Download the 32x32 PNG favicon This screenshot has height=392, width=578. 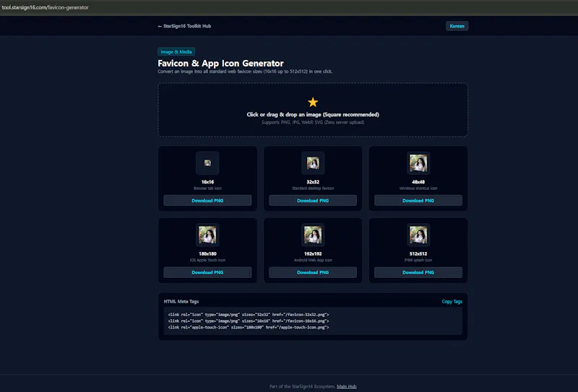(x=313, y=201)
